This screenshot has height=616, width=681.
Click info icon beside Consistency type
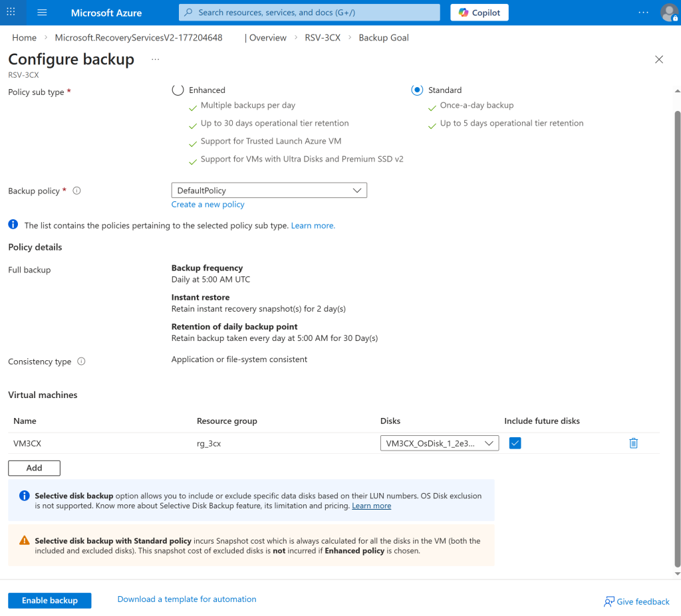(81, 361)
